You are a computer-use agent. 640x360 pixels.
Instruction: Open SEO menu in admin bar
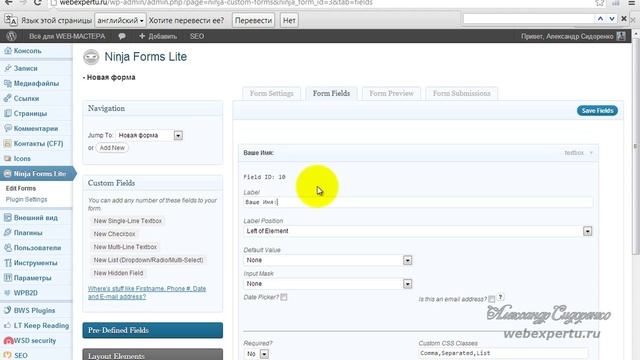[197, 36]
